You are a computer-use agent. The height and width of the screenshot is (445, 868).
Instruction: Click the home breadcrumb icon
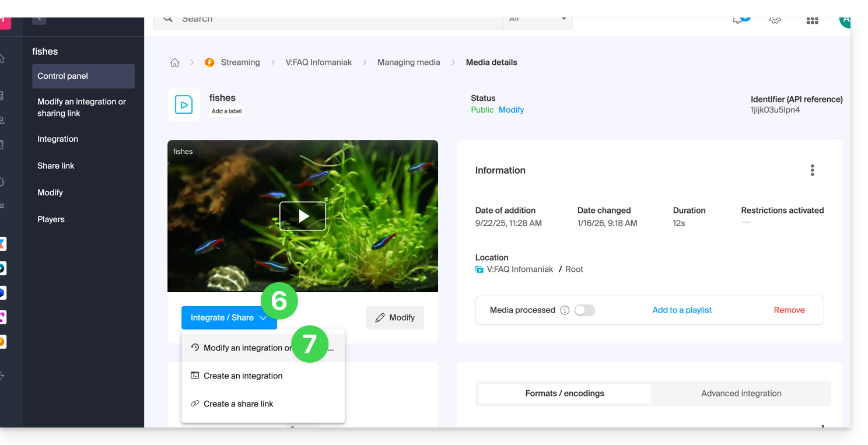tap(174, 63)
